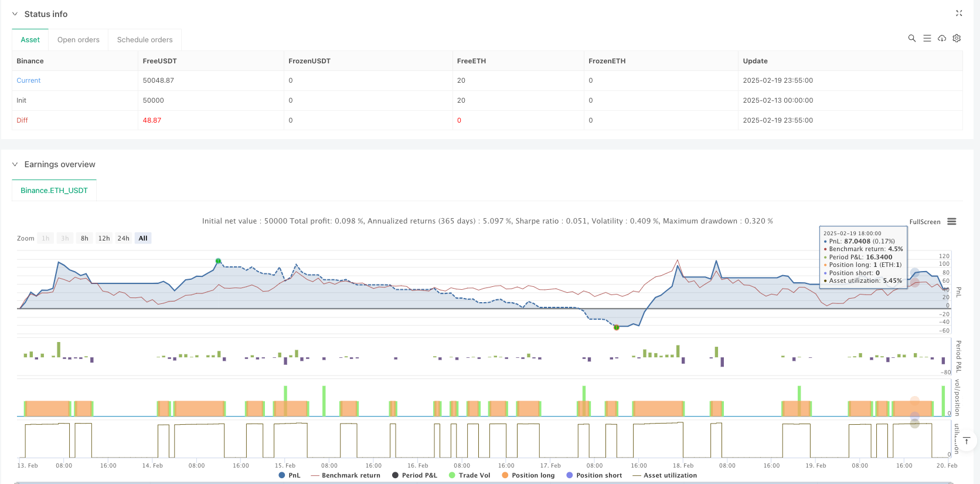
Task: Select the Binance.ETH_USDT tab
Action: [54, 191]
